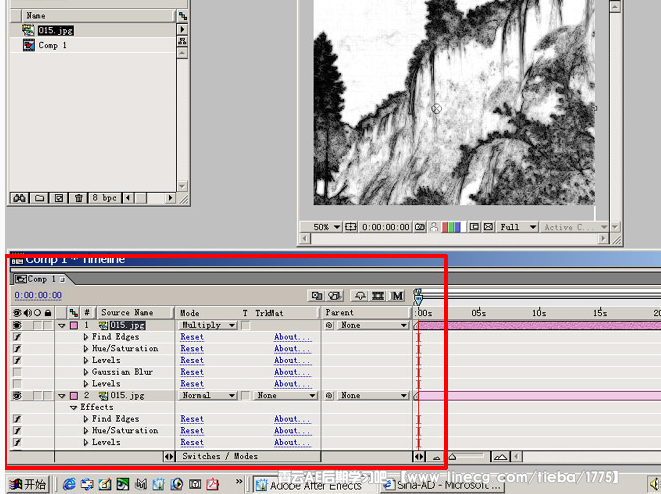Screen dimensions: 661x494
Task: Launch Internet Explorer from quick launch
Action: point(69,484)
